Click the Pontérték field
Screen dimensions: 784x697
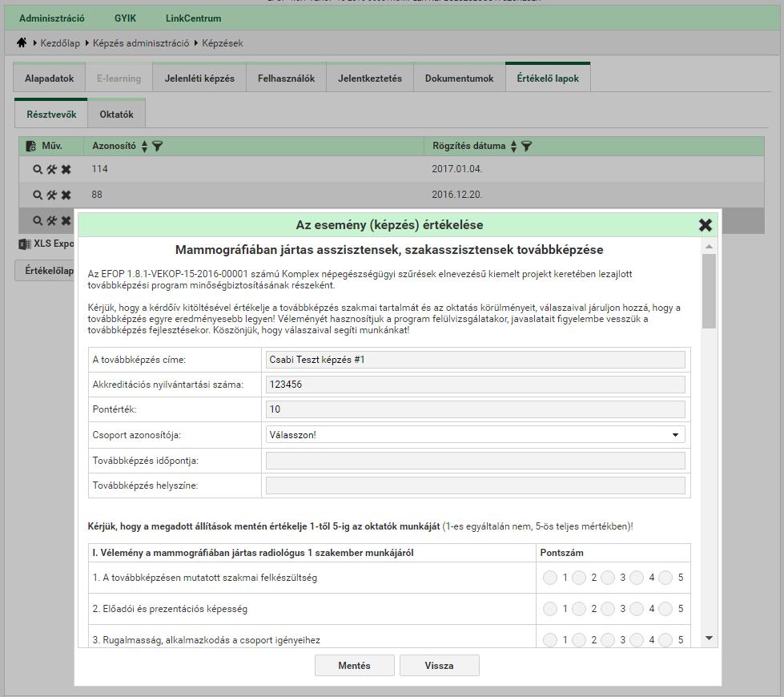475,409
